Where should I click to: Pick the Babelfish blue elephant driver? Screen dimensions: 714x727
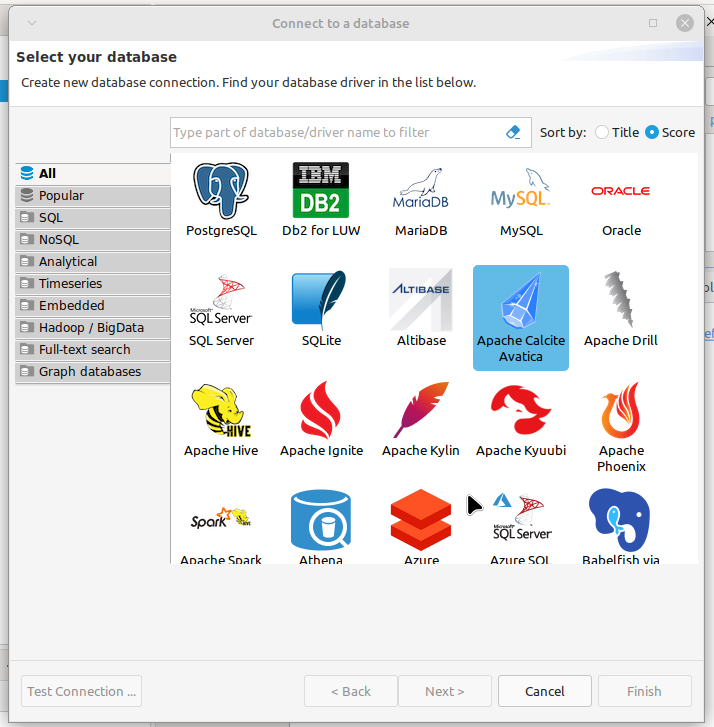point(621,526)
